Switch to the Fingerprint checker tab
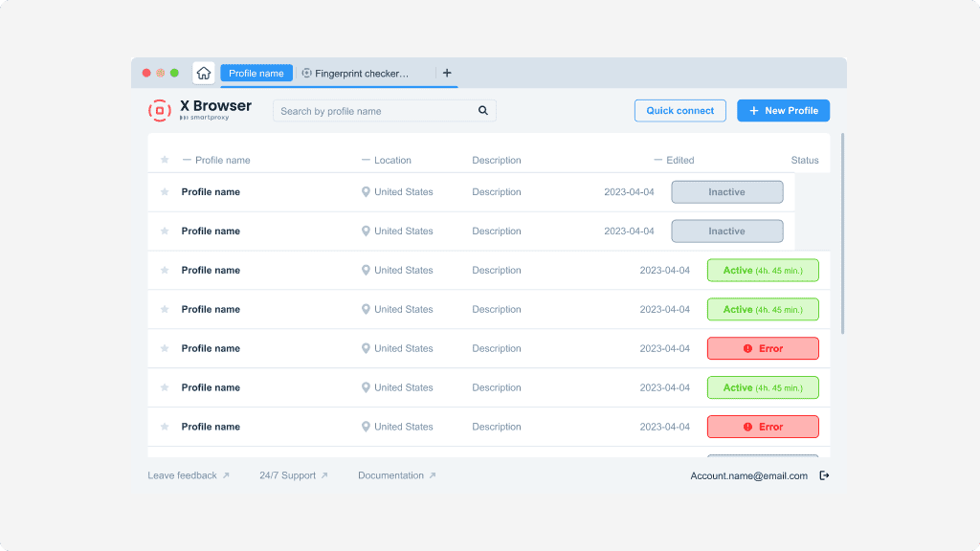 (364, 73)
